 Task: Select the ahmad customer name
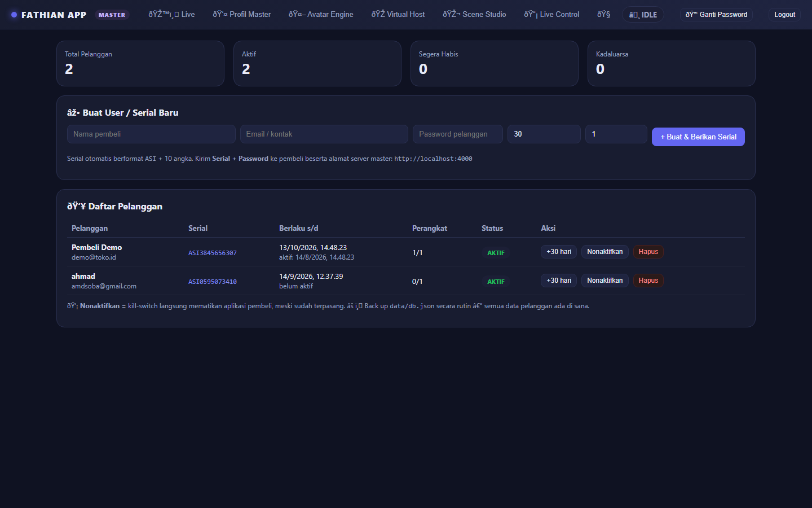83,277
